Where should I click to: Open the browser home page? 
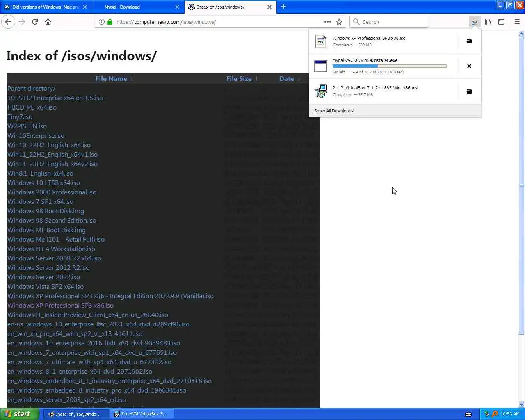point(48,22)
